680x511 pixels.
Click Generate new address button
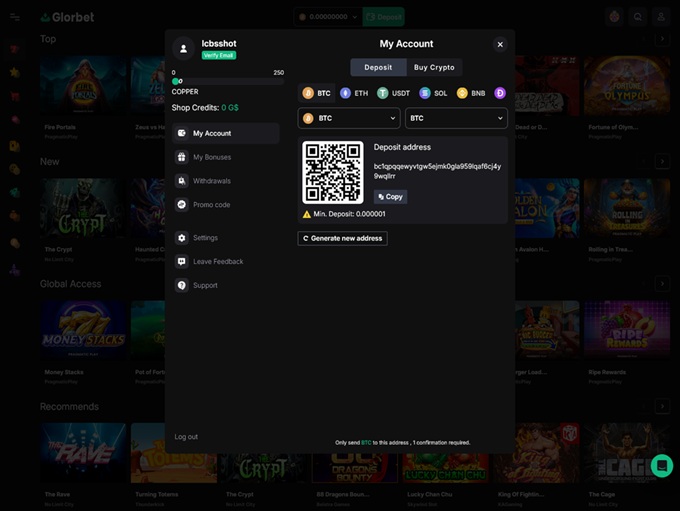[x=343, y=238]
